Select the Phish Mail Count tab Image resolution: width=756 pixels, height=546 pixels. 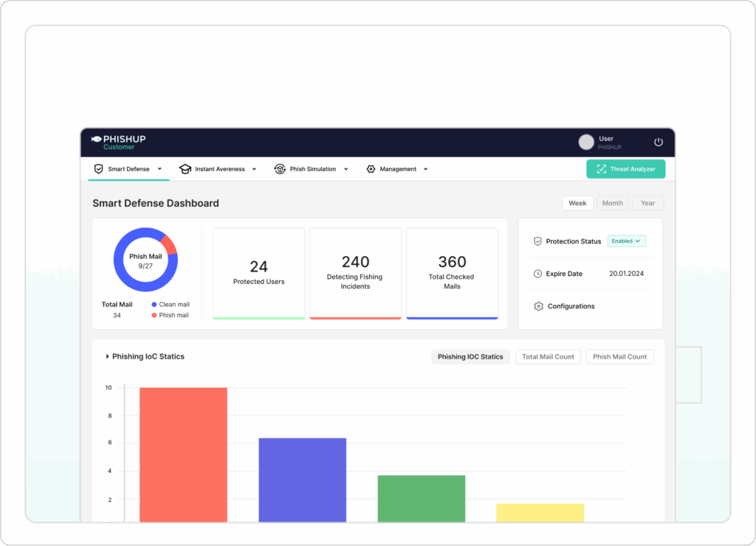619,356
